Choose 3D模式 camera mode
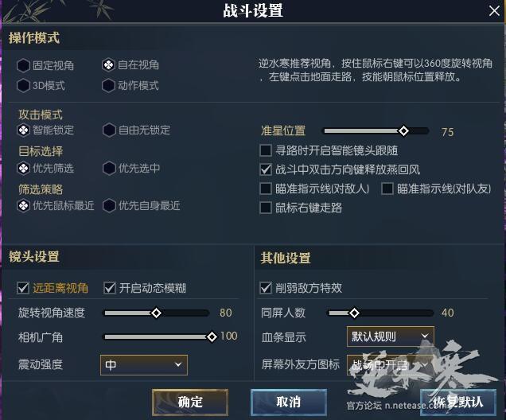Viewport: 506px width, 420px height. (24, 85)
